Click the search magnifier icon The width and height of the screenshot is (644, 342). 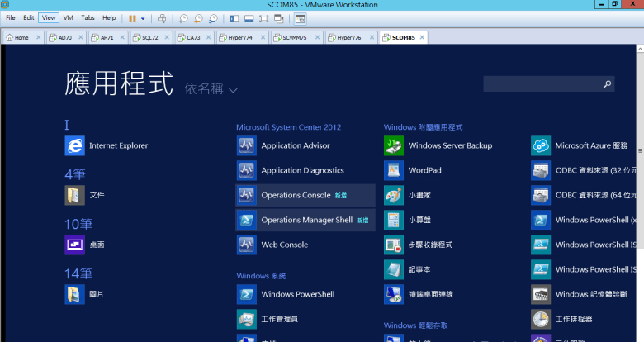[x=608, y=84]
